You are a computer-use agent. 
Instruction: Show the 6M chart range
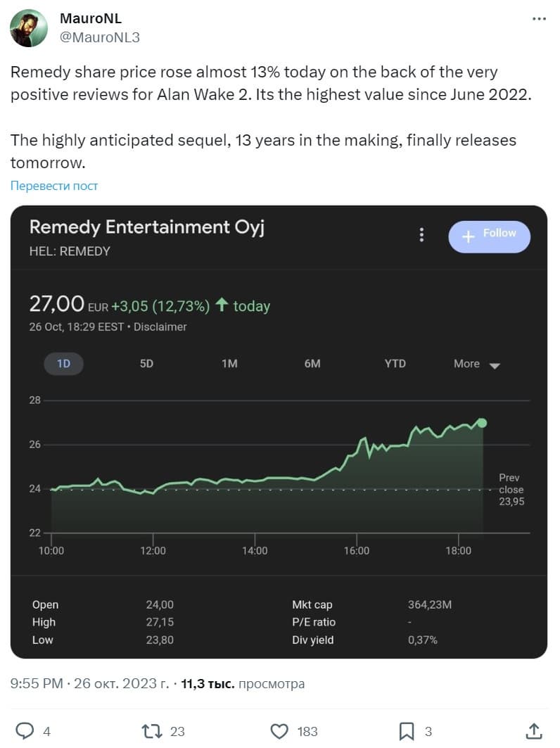312,364
